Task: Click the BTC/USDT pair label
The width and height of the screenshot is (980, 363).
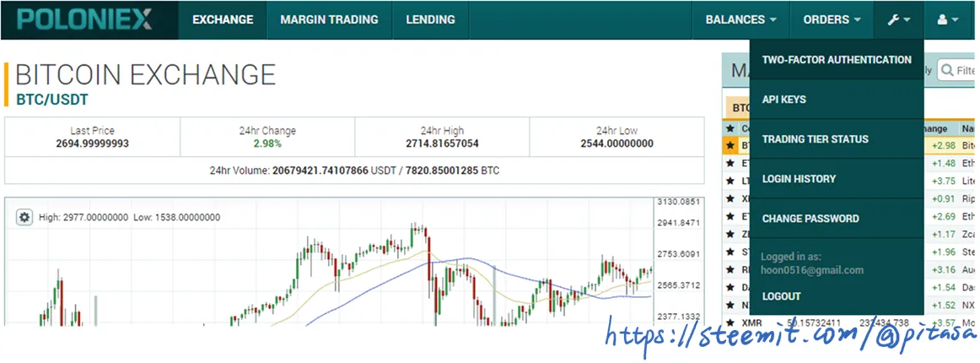Action: 52,100
